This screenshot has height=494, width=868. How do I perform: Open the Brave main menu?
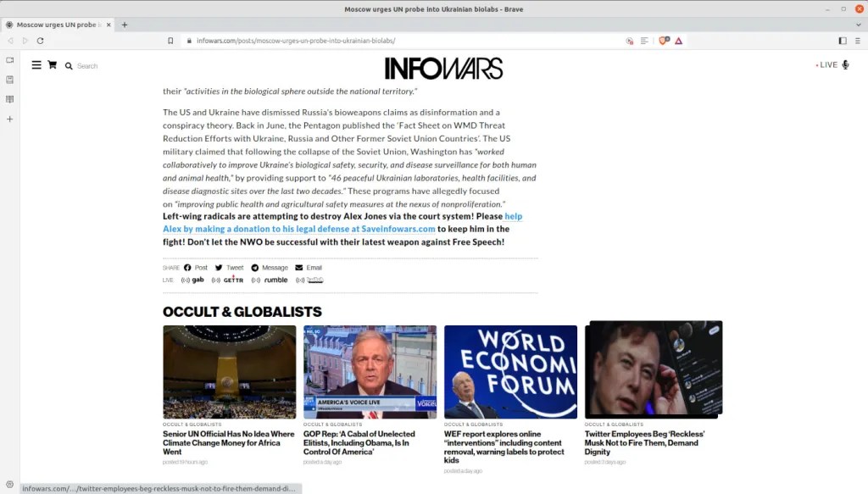click(857, 41)
